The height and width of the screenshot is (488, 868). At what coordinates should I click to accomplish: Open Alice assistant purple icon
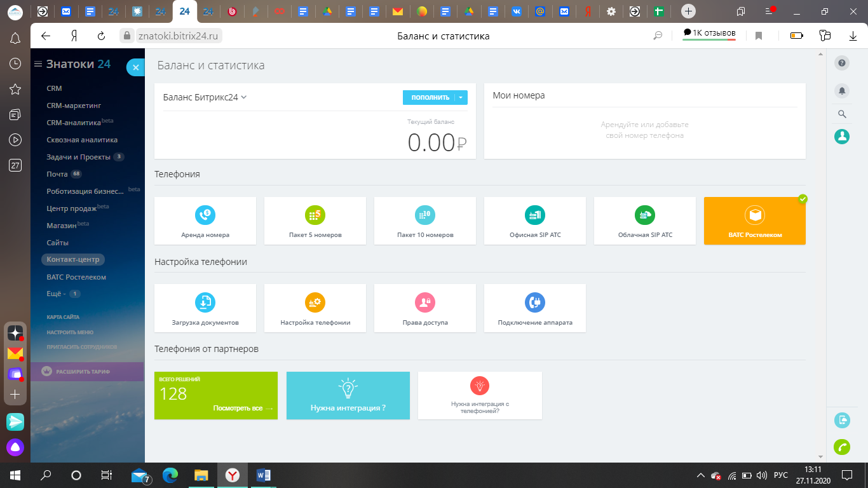point(15,447)
